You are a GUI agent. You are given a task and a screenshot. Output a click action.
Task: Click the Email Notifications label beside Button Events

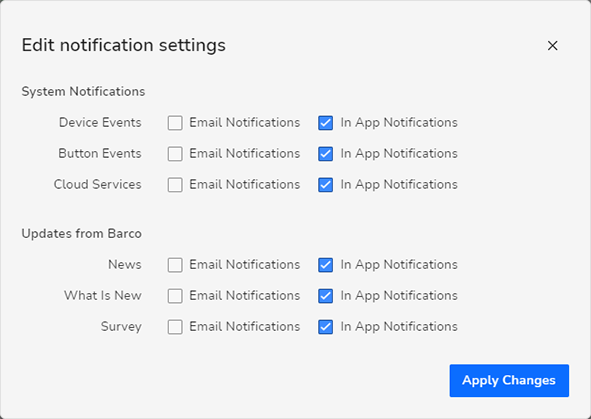click(245, 153)
